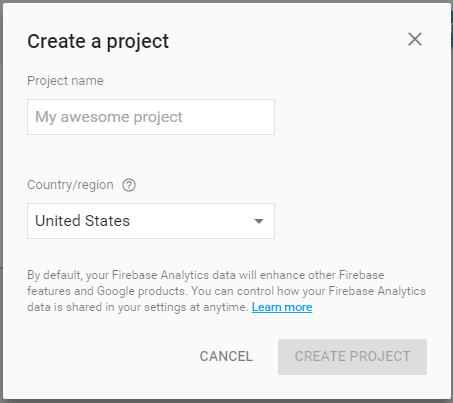Select the My awesome project placeholder text

109,117
